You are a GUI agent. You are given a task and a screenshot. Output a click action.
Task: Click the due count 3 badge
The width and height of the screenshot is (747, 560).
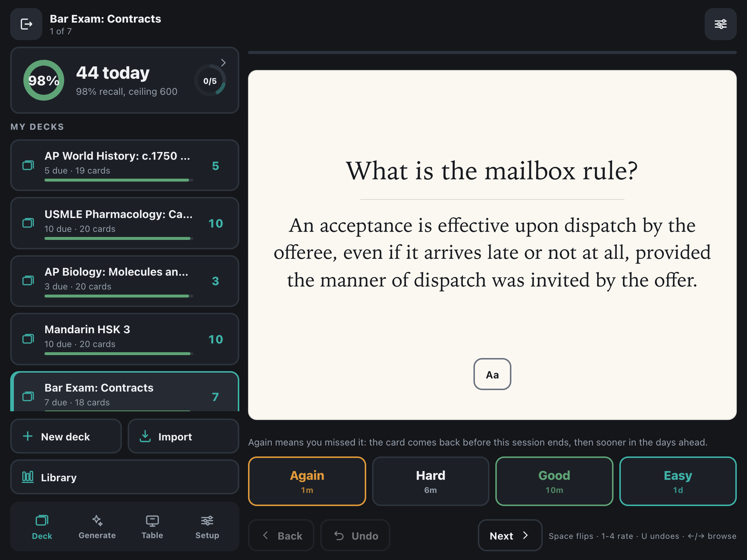click(216, 281)
